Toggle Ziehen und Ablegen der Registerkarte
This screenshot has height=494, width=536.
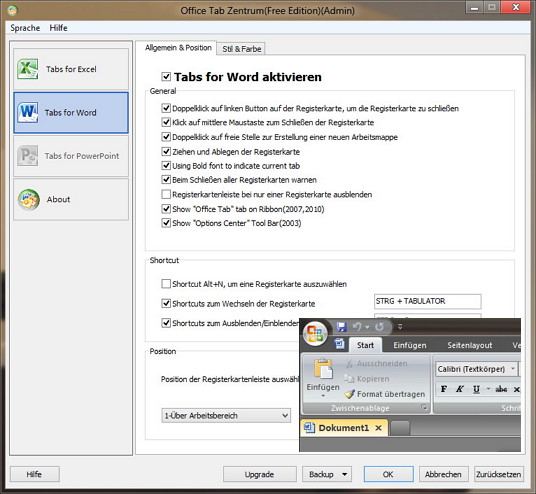(x=166, y=151)
